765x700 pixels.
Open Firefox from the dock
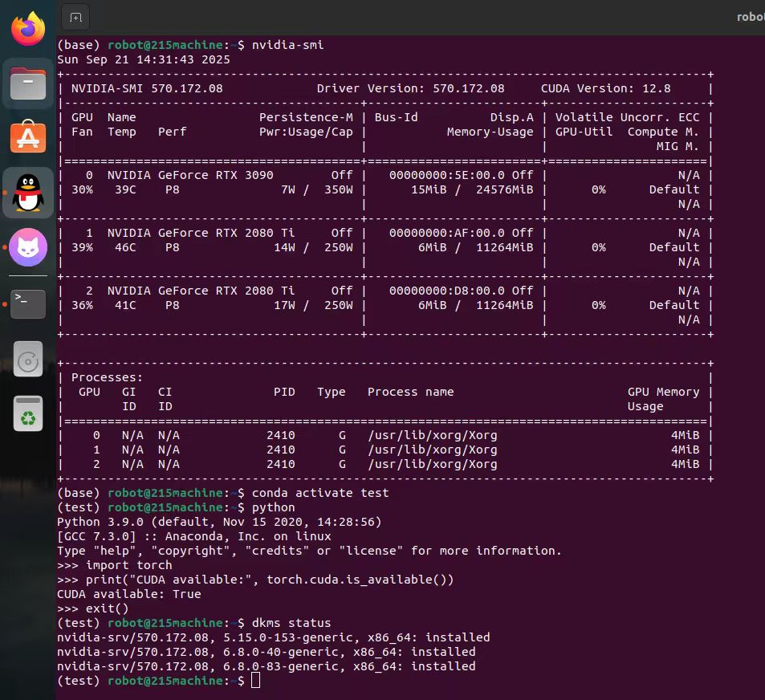(x=28, y=28)
